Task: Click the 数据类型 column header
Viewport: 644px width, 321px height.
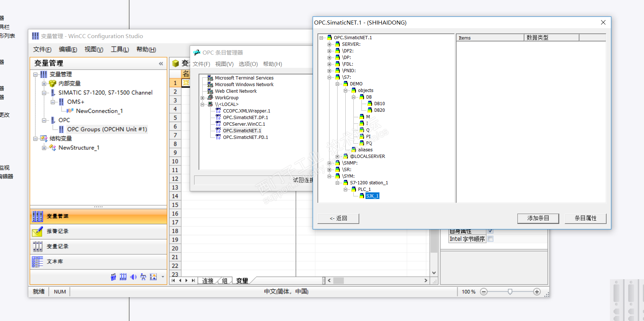Action: tap(551, 38)
